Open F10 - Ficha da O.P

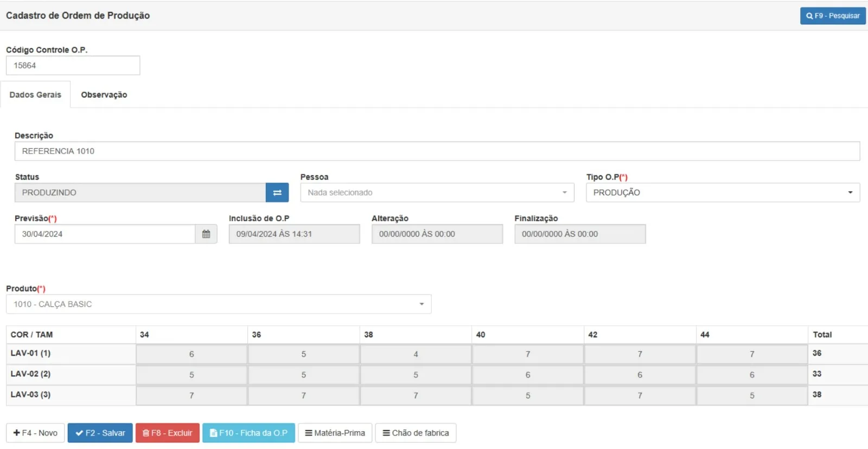click(x=248, y=433)
